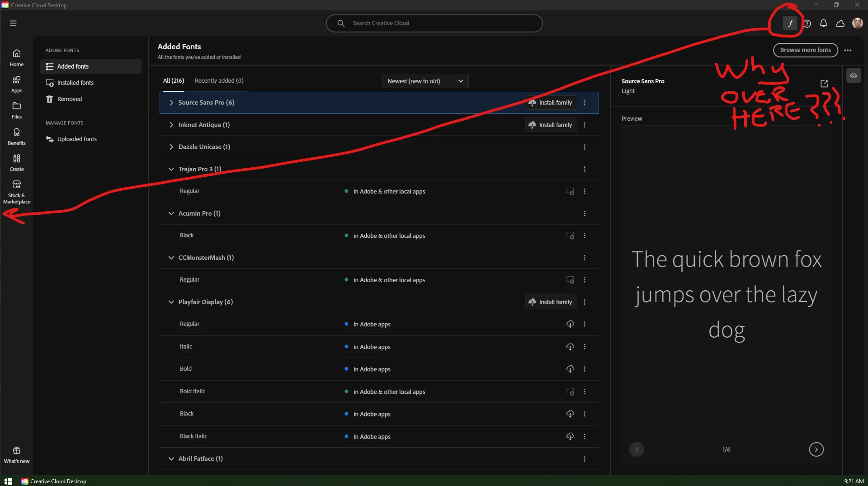868x486 pixels.
Task: Collapse Playfair Display family
Action: [x=171, y=302]
